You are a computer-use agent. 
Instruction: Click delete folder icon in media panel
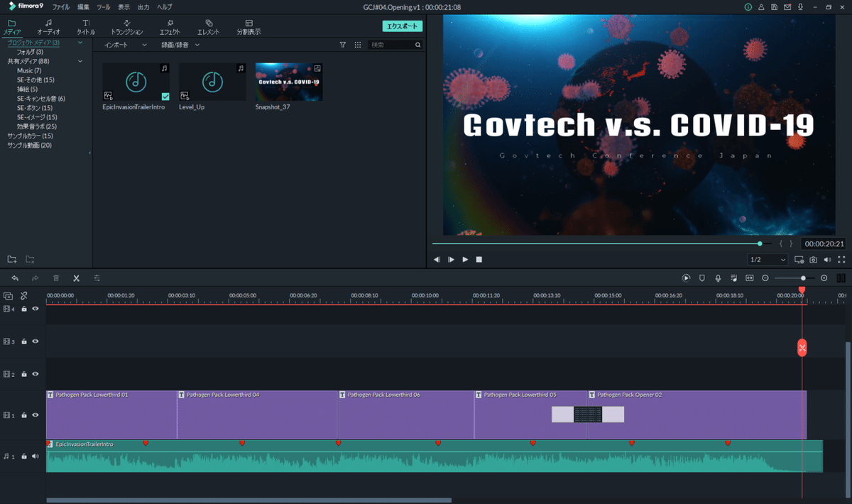click(30, 260)
